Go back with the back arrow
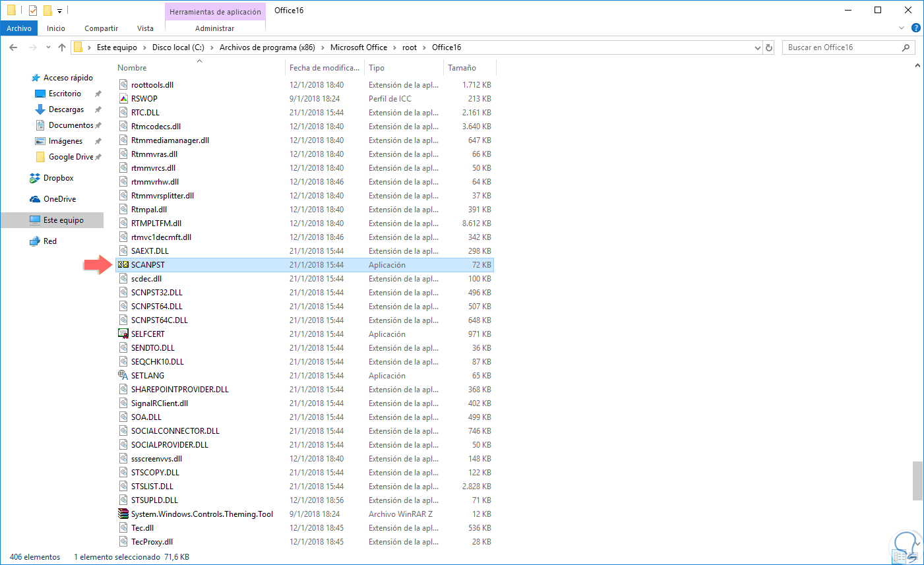Screen dimensions: 924x565 click(x=13, y=47)
